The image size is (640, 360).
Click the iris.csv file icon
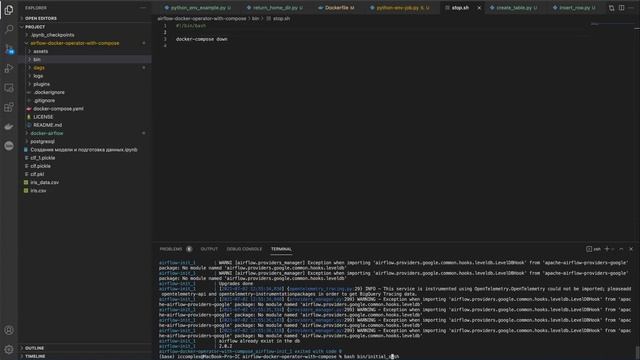pyautogui.click(x=26, y=191)
